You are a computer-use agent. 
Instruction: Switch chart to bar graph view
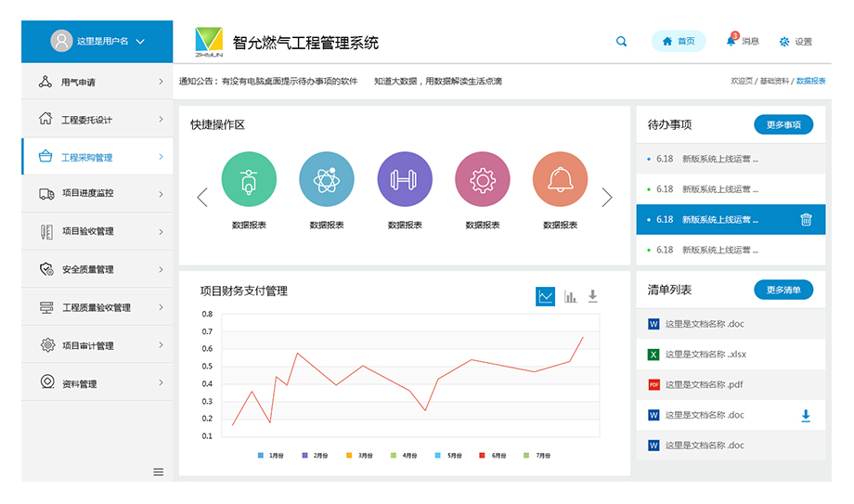coord(570,296)
